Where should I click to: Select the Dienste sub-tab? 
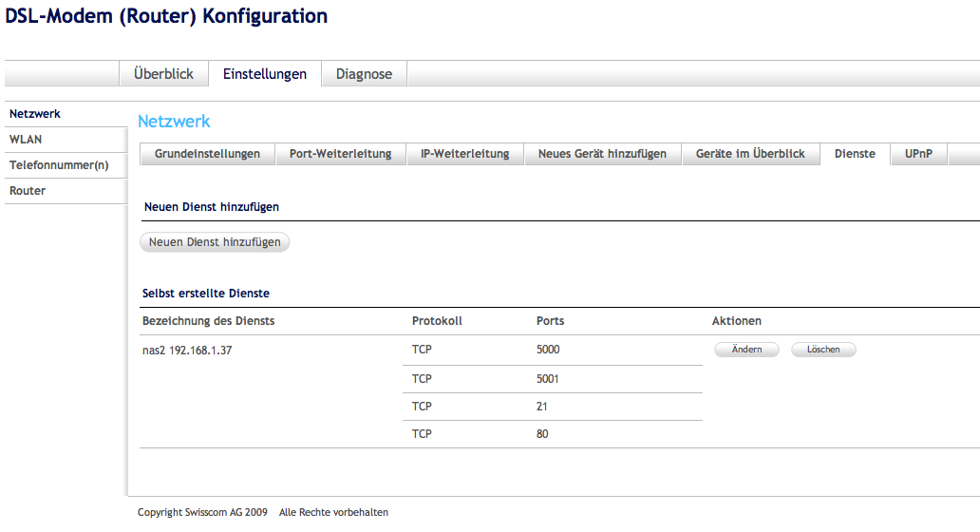coord(855,154)
